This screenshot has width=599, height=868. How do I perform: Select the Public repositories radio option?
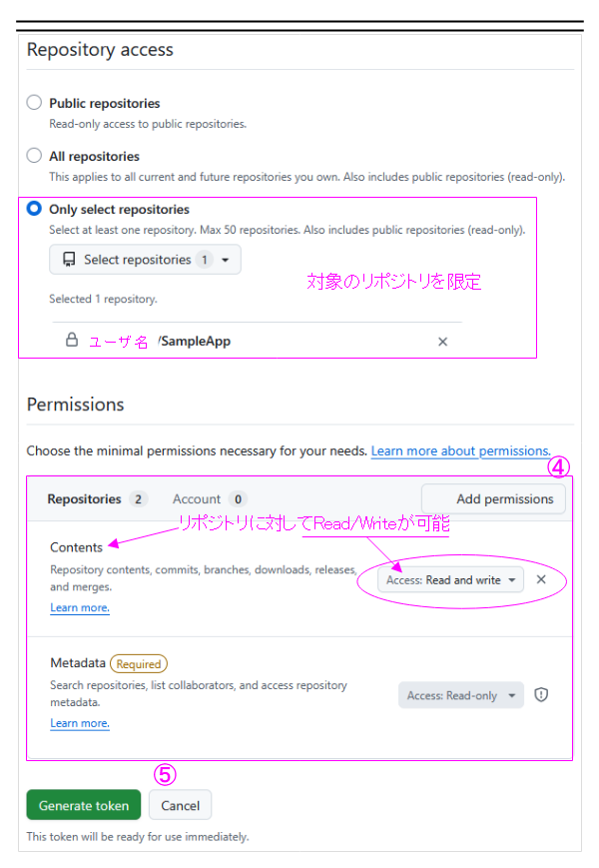tap(35, 103)
